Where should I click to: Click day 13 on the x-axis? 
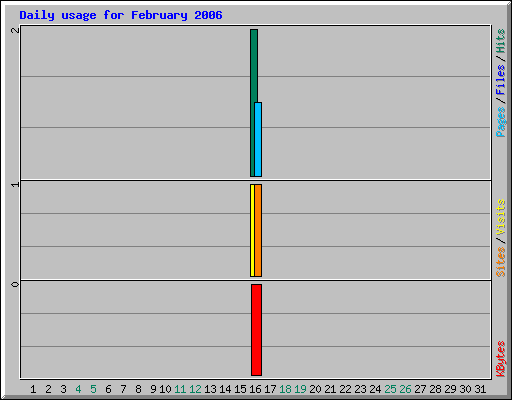[x=210, y=389]
